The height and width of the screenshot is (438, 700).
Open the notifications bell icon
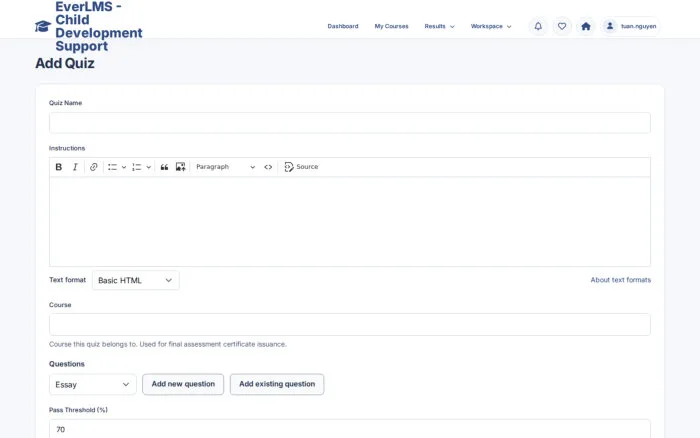click(538, 26)
